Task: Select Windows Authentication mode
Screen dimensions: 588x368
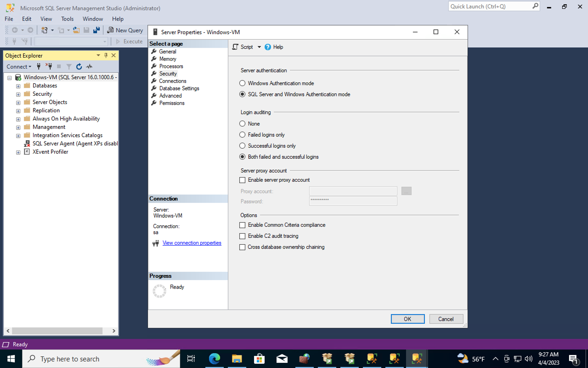Action: click(242, 83)
